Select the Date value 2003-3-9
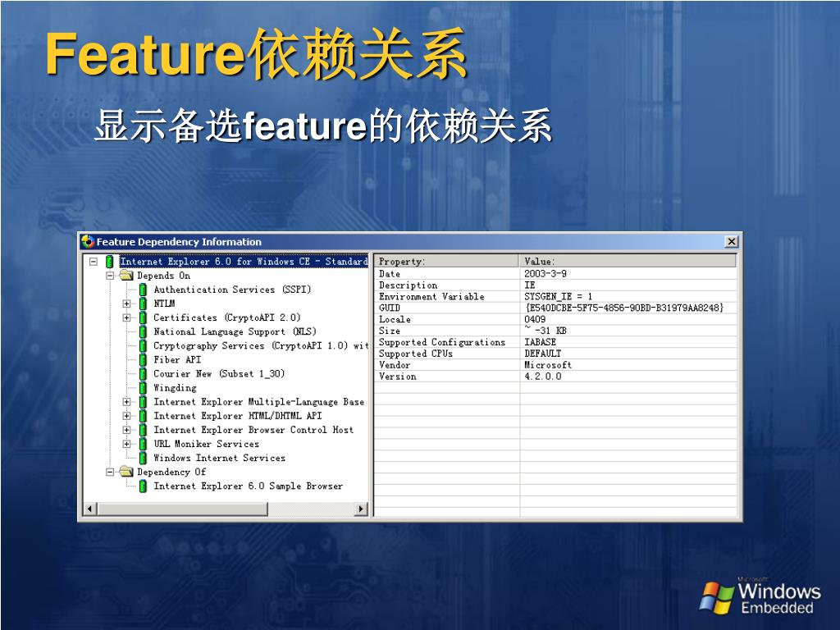This screenshot has width=840, height=630. pyautogui.click(x=546, y=274)
